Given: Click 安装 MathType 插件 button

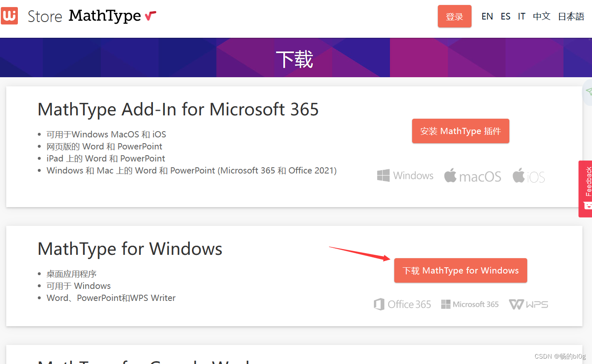Looking at the screenshot, I should coord(460,131).
